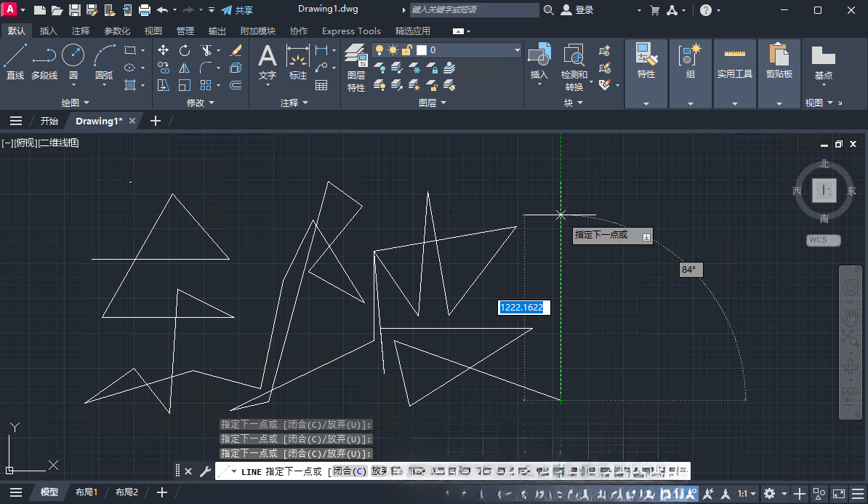Activate the Rotate tool

(x=185, y=50)
